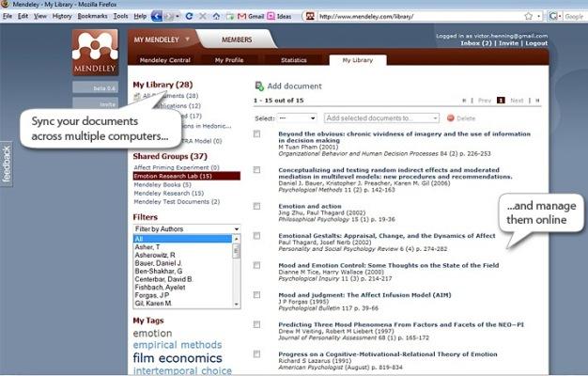Click the Invite link in header
The height and width of the screenshot is (376, 588).
(x=508, y=43)
